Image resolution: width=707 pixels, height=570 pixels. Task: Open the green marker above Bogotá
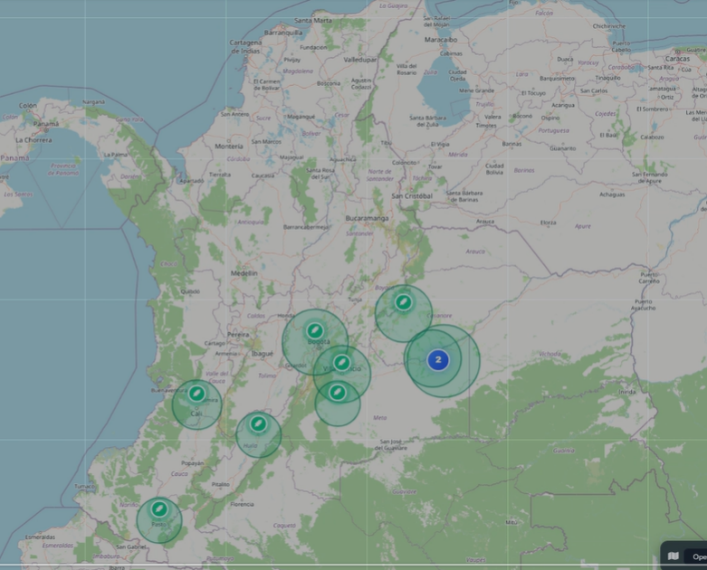point(315,331)
